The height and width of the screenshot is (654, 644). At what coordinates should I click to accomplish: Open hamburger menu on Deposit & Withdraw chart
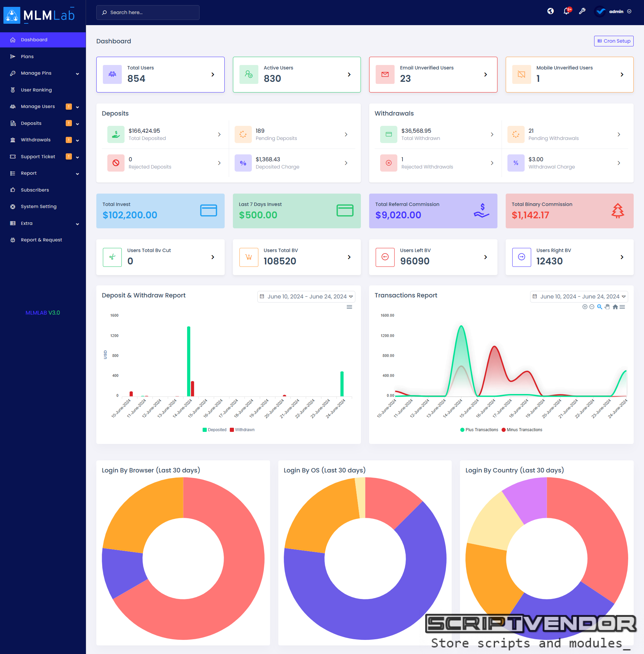(349, 307)
